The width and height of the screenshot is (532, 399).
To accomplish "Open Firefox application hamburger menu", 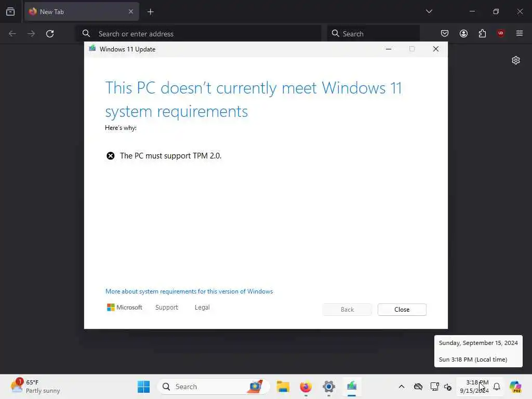I will click(x=520, y=33).
